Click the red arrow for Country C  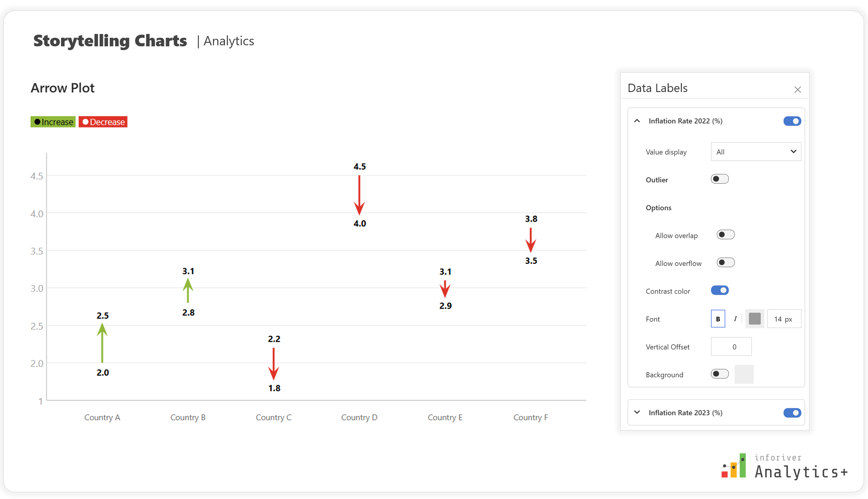point(273,363)
